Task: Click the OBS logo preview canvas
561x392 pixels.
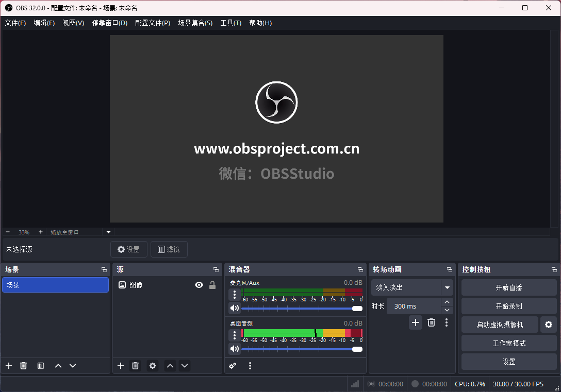Action: tap(276, 129)
